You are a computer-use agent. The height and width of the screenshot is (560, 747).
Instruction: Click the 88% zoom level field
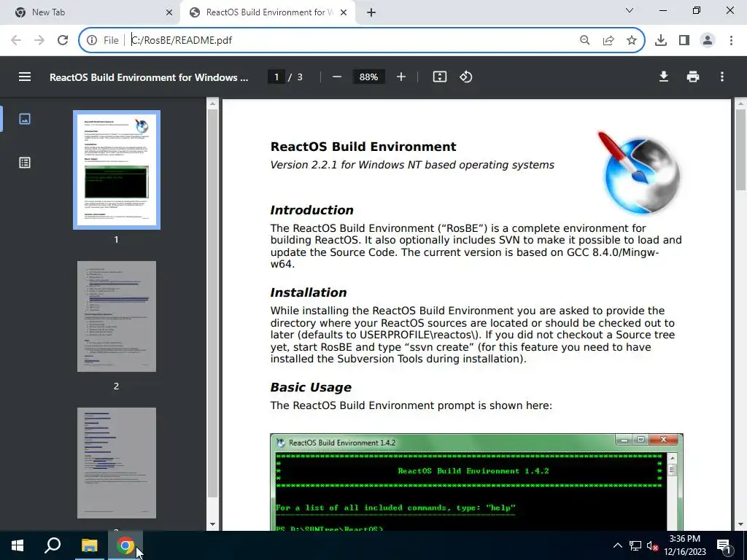pyautogui.click(x=368, y=77)
